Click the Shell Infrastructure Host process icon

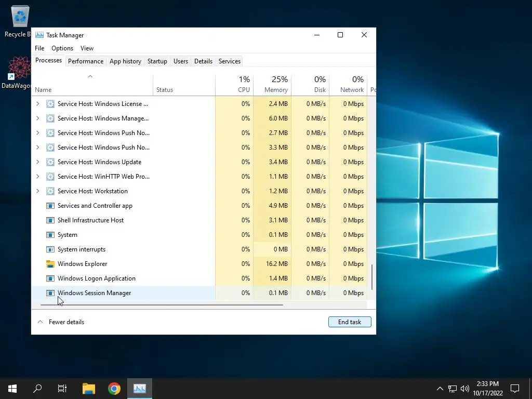(x=50, y=220)
